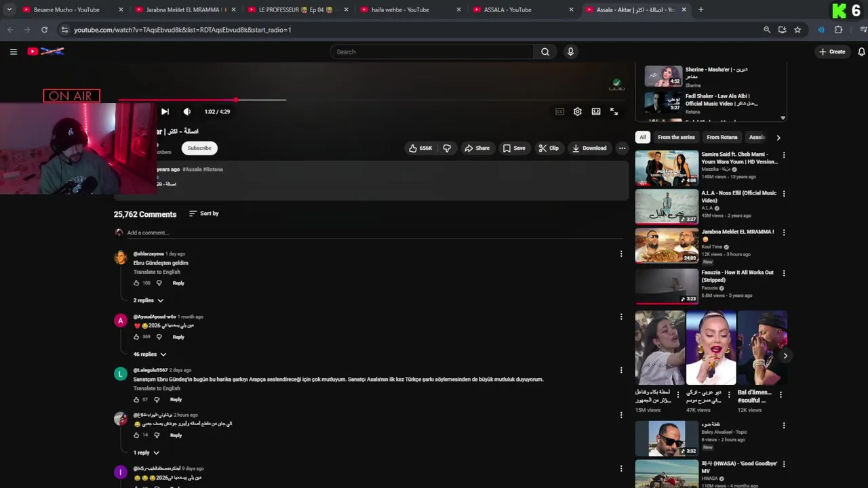Reload the page
The height and width of the screenshot is (488, 868).
click(44, 30)
